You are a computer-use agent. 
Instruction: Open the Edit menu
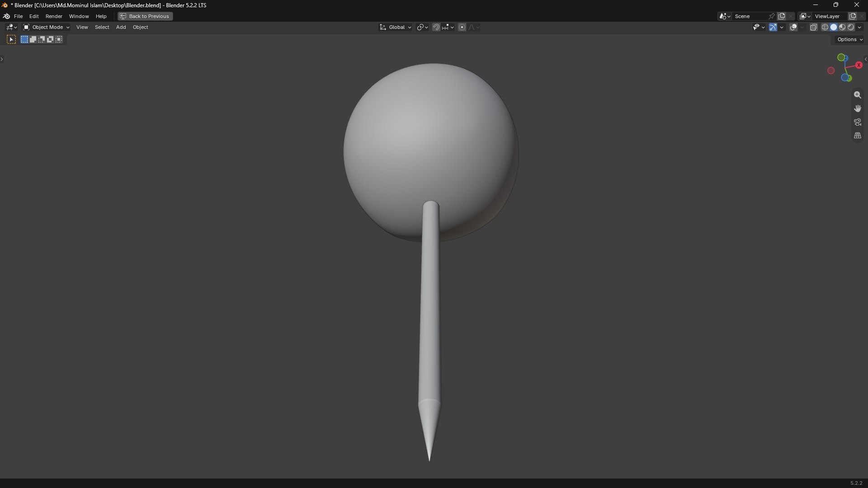pyautogui.click(x=34, y=16)
